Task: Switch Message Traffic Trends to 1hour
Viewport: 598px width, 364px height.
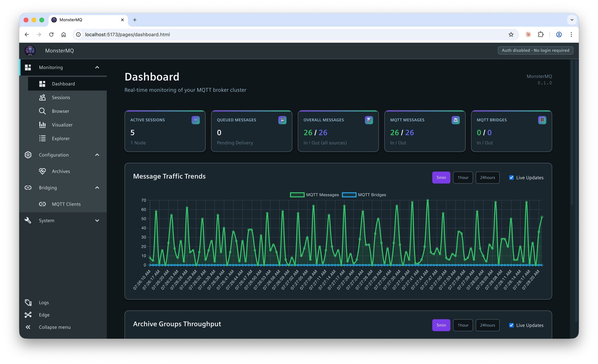Action: pyautogui.click(x=463, y=178)
